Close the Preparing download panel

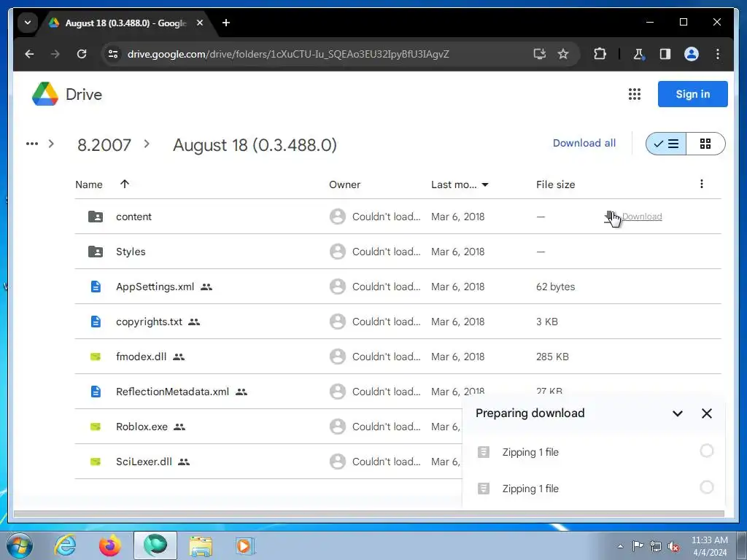706,413
